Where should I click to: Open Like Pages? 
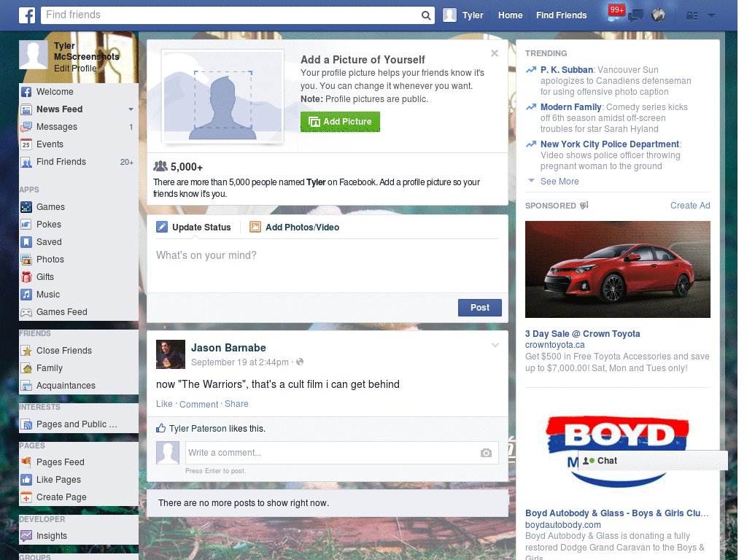coord(79,480)
